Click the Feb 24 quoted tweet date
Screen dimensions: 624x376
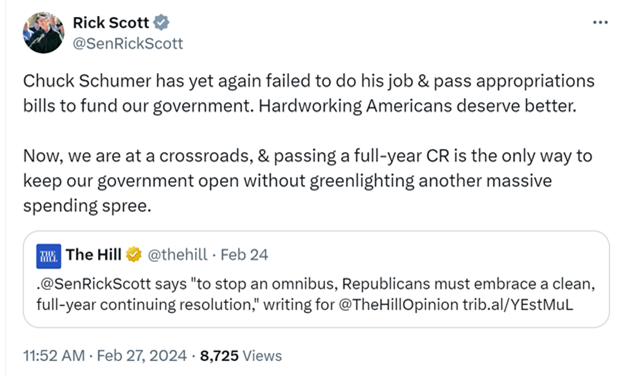pos(244,255)
